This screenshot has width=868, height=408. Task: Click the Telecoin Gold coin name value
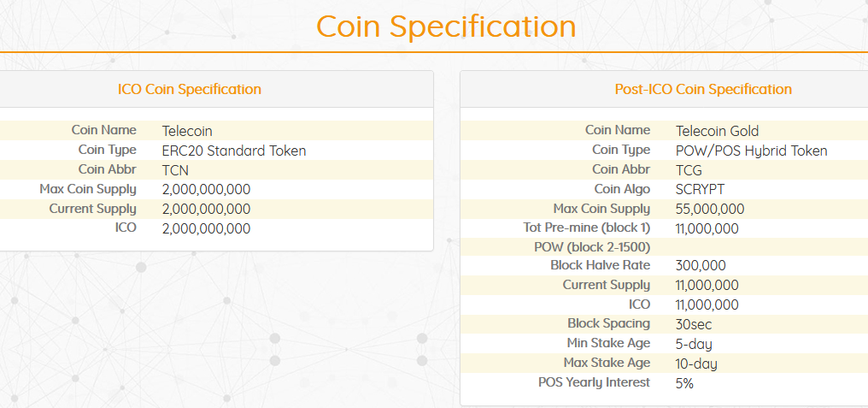click(717, 131)
